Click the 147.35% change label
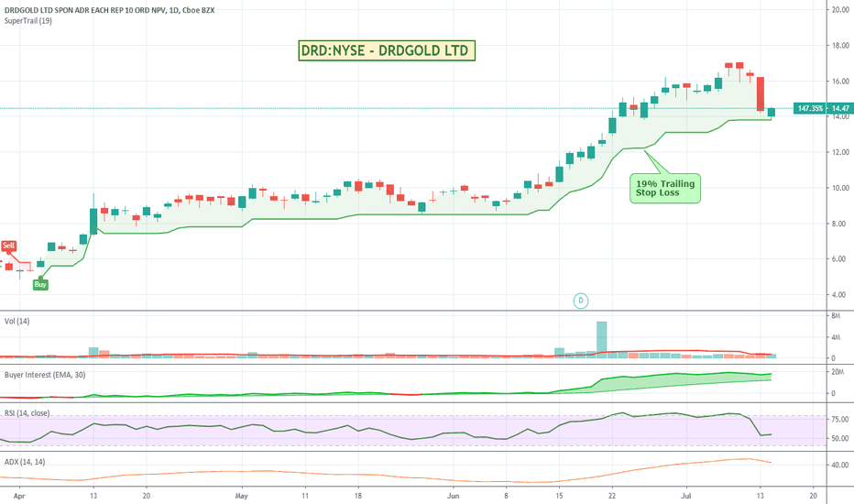 (810, 108)
